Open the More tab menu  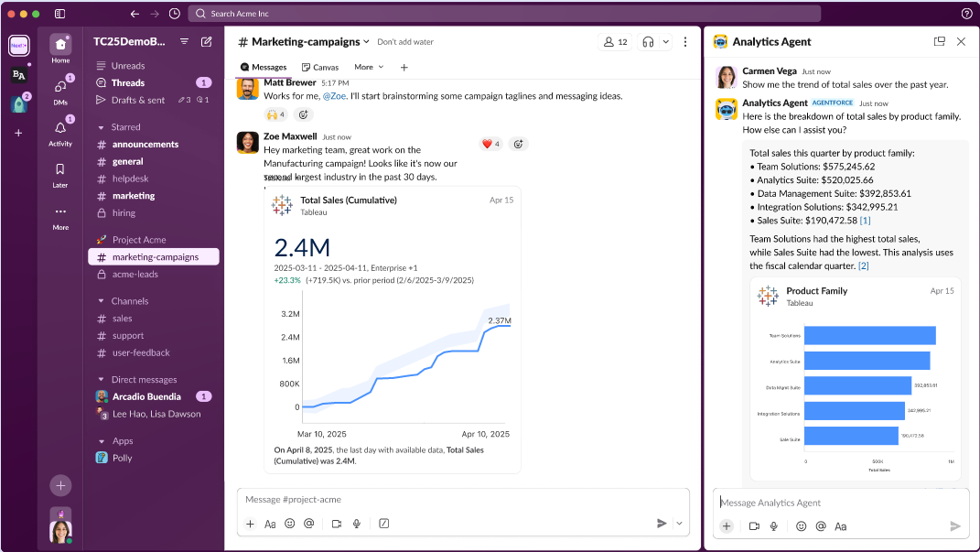coord(369,67)
